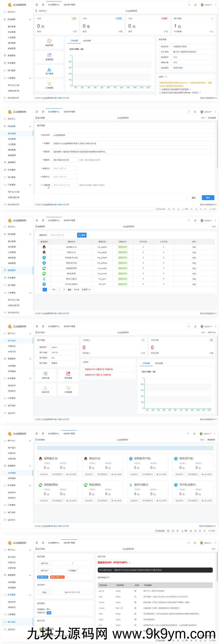Click the 余额充值 yen coin icon
This screenshot has width=219, height=644.
point(45,374)
